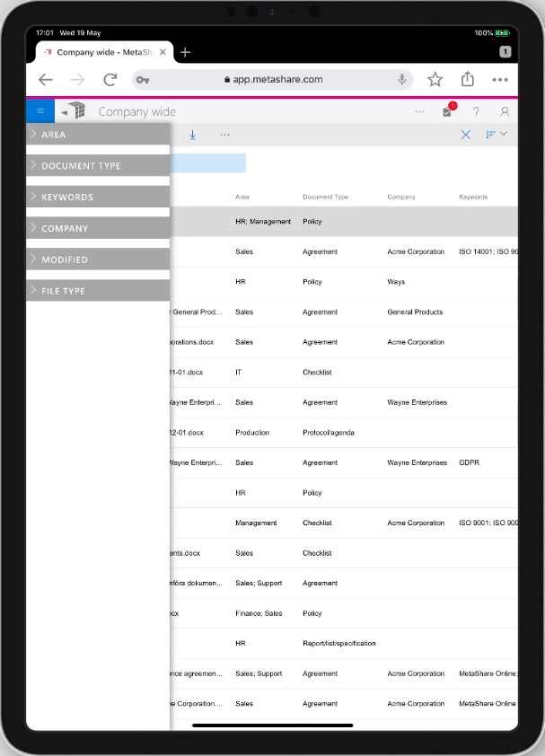Click the GDPR keyword cell
This screenshot has height=756, width=545.
click(x=469, y=462)
